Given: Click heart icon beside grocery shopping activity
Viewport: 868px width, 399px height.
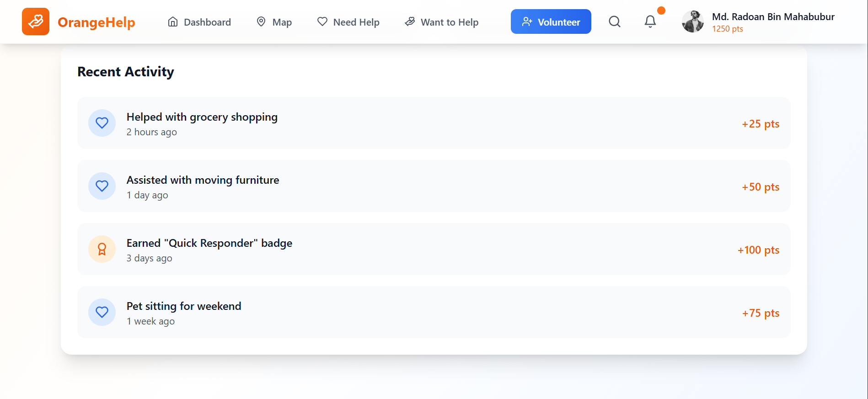Looking at the screenshot, I should tap(102, 123).
